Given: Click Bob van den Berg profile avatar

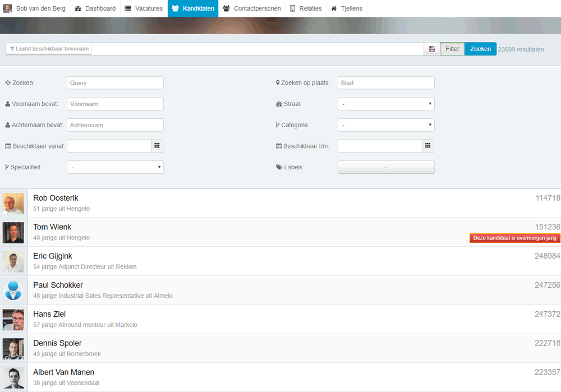Looking at the screenshot, I should click(7, 8).
